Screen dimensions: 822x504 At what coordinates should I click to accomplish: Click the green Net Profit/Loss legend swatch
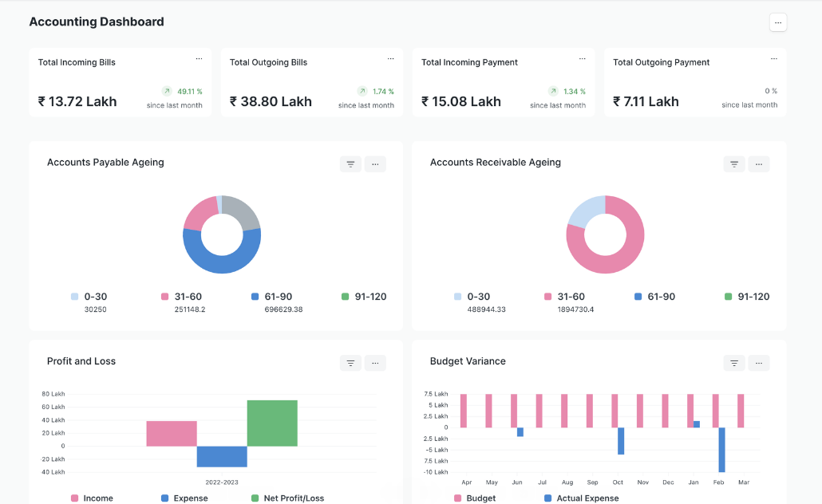tap(255, 498)
